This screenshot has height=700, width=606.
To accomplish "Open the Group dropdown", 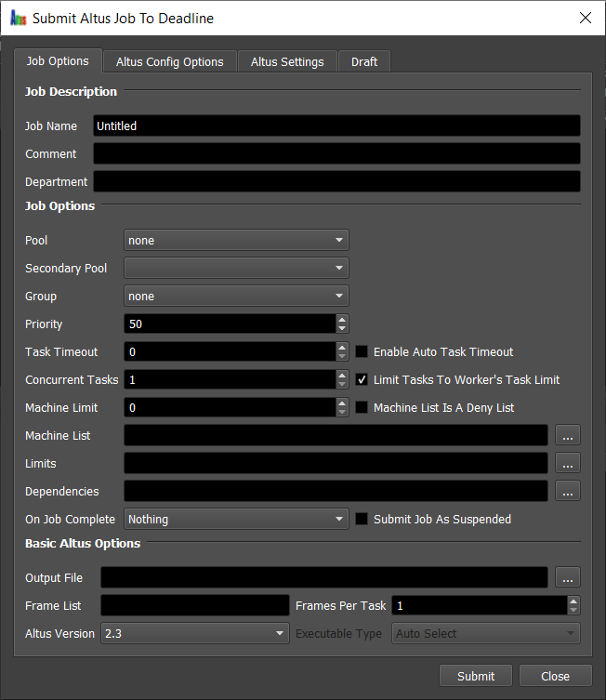I will click(x=236, y=296).
